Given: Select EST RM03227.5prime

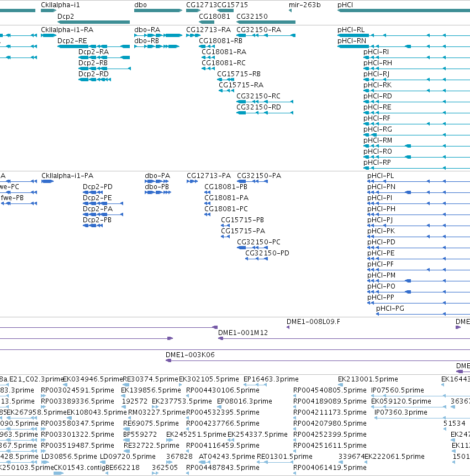Looking at the screenshot, I should [x=157, y=412].
